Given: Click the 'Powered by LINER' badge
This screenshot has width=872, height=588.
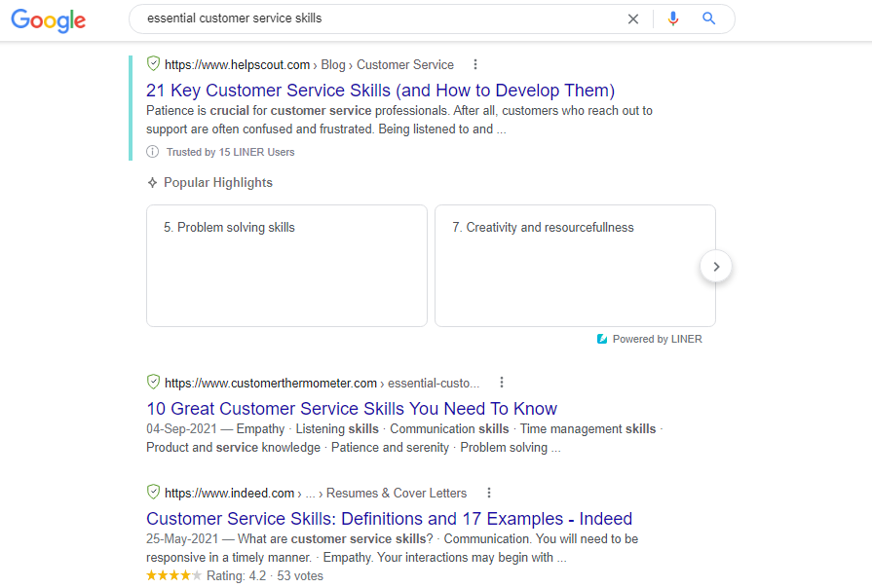Looking at the screenshot, I should pyautogui.click(x=649, y=339).
